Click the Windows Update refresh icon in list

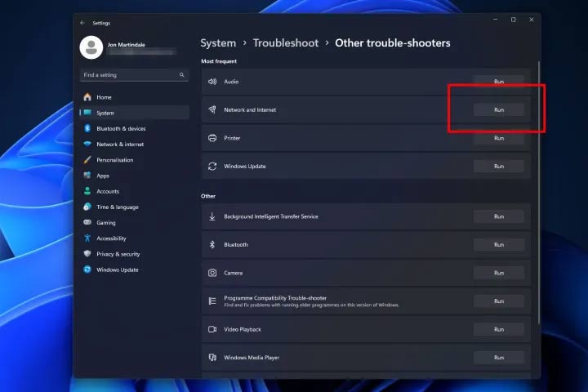click(x=212, y=166)
